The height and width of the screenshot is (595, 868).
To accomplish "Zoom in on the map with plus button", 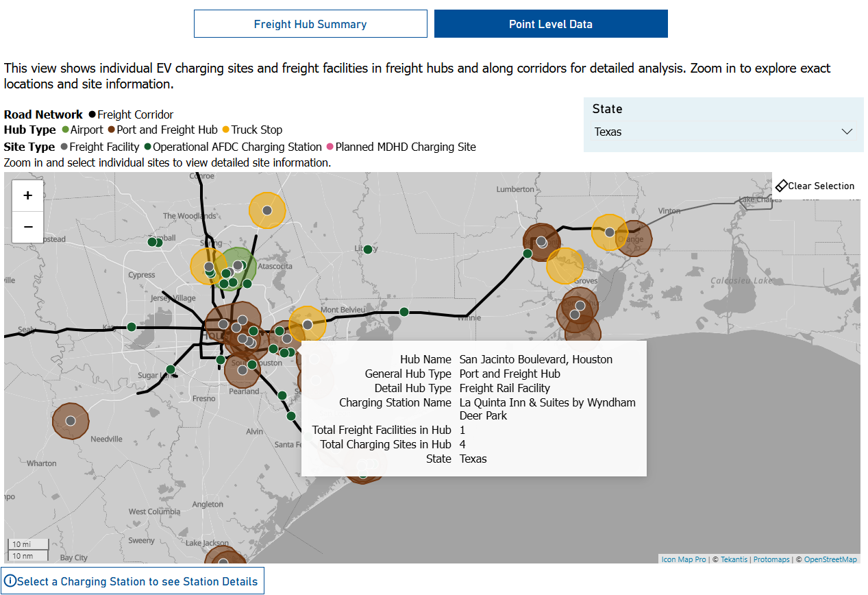I will (x=28, y=195).
